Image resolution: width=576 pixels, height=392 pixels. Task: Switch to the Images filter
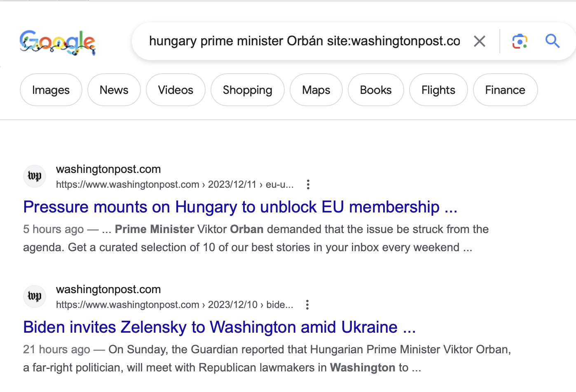51,90
